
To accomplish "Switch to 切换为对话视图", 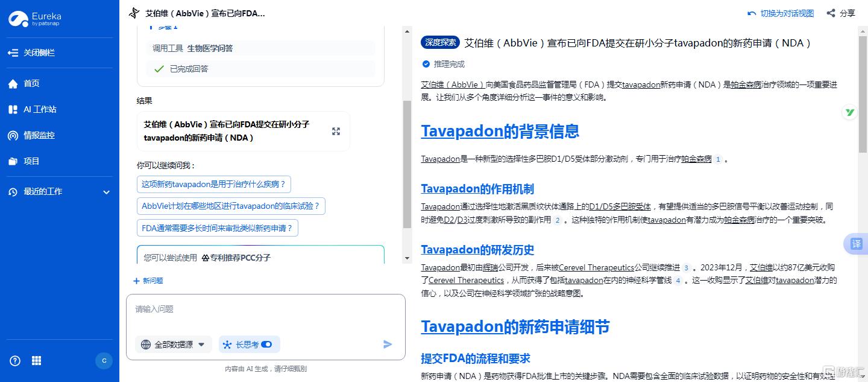I will 781,13.
